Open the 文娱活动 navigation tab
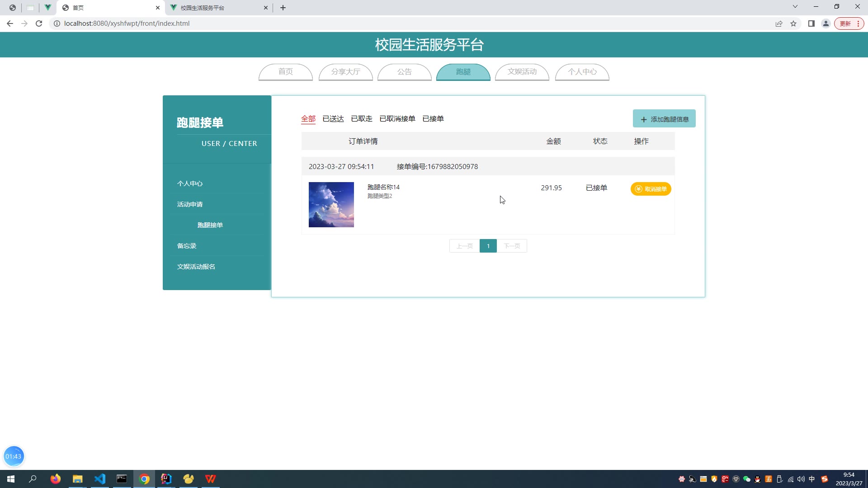Image resolution: width=868 pixels, height=488 pixels. [x=522, y=72]
